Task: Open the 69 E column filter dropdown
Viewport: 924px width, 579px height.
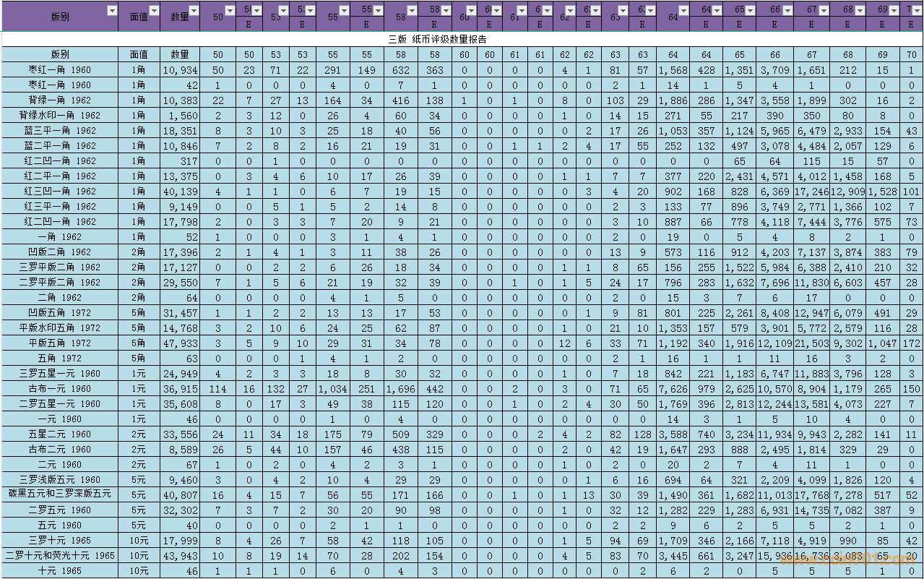Action: click(x=894, y=10)
